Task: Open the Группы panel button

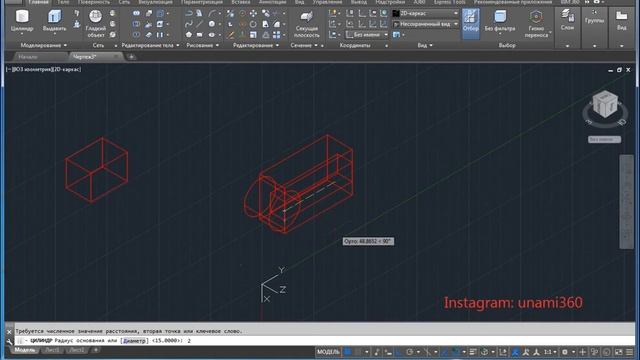Action: (594, 17)
